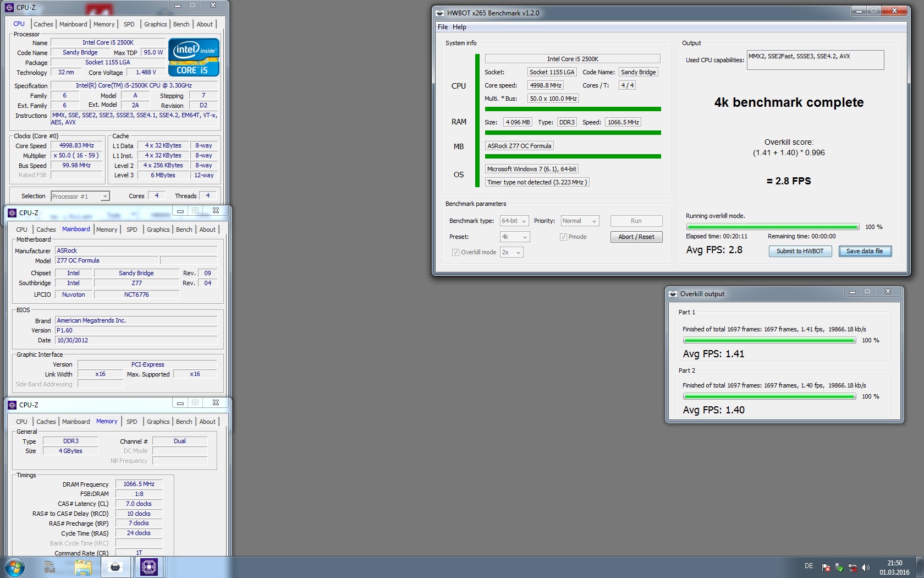Click the Multiplier x 50.0 ( 16 - 59 ) value

tap(76, 156)
